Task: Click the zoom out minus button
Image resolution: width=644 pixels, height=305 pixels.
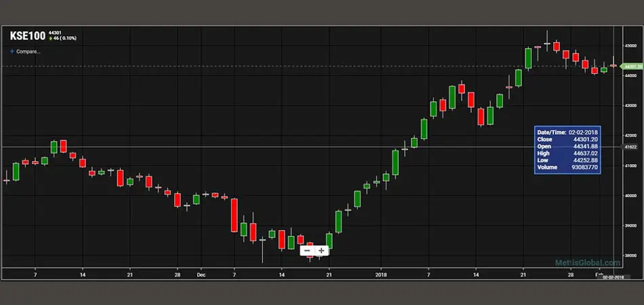Action: pyautogui.click(x=307, y=251)
